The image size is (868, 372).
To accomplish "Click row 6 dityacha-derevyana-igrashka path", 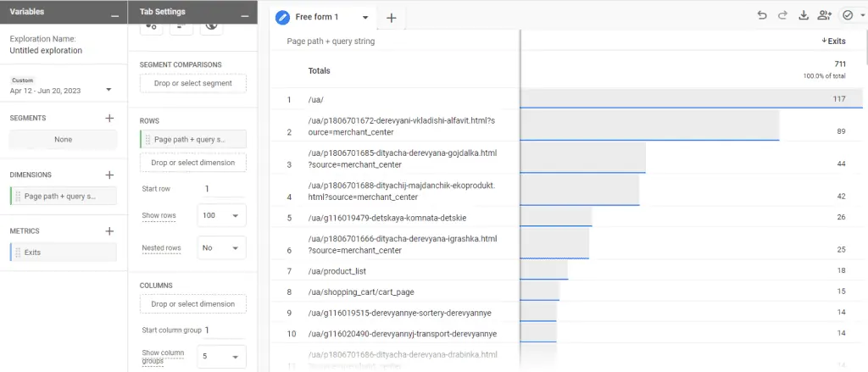I will point(403,245).
